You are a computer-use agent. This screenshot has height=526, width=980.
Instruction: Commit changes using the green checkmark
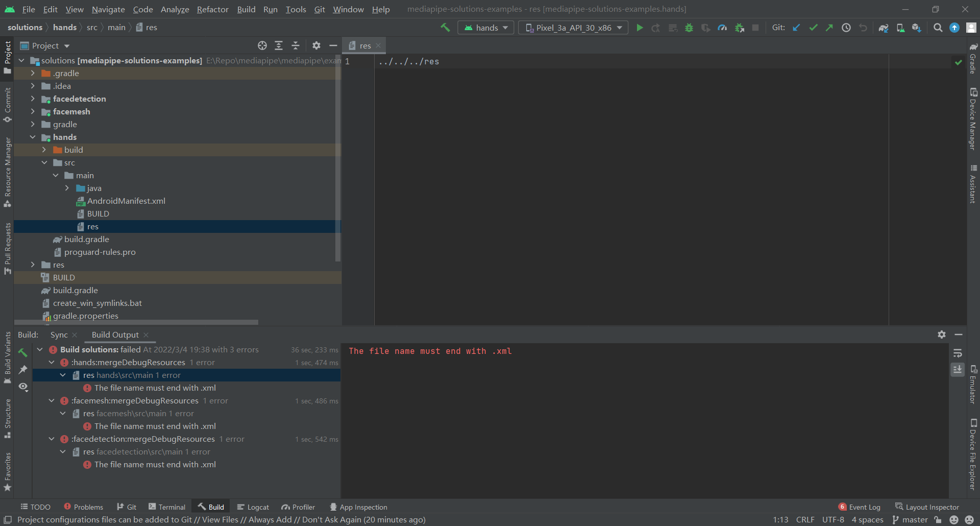point(813,28)
